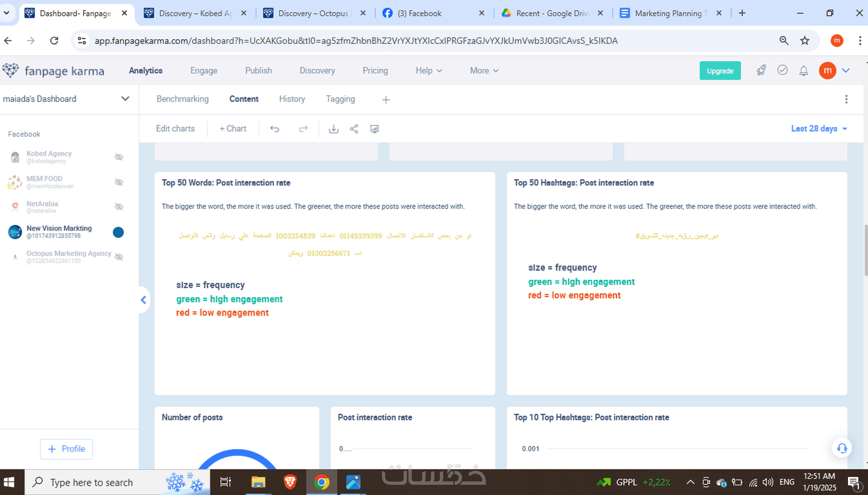Undo the last dashboard change
The height and width of the screenshot is (495, 868).
(x=275, y=129)
